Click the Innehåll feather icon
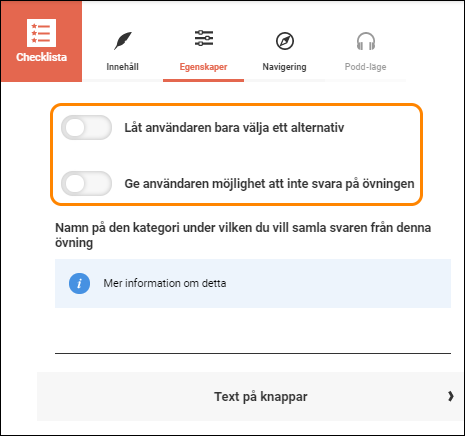The height and width of the screenshot is (436, 465). tap(123, 41)
